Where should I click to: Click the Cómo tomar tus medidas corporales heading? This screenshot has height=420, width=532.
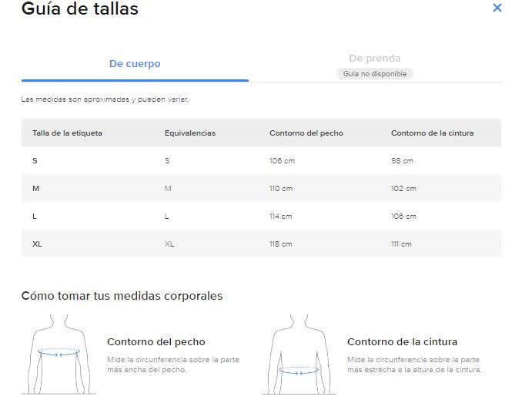click(x=122, y=296)
